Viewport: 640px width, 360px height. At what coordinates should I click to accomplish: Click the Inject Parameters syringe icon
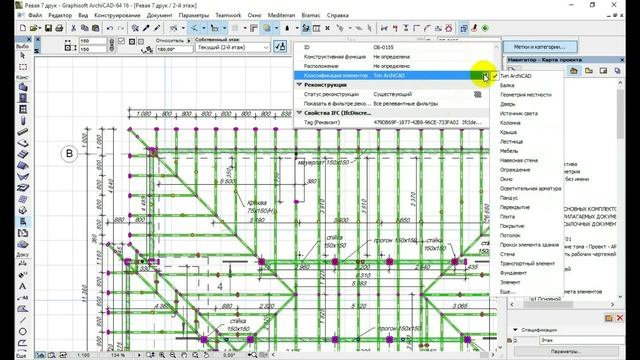point(157,28)
